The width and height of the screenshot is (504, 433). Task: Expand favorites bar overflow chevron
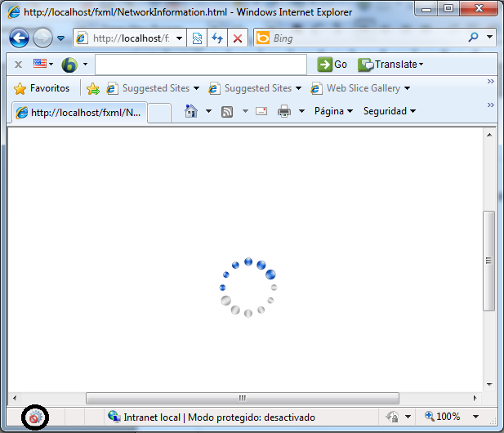(490, 82)
